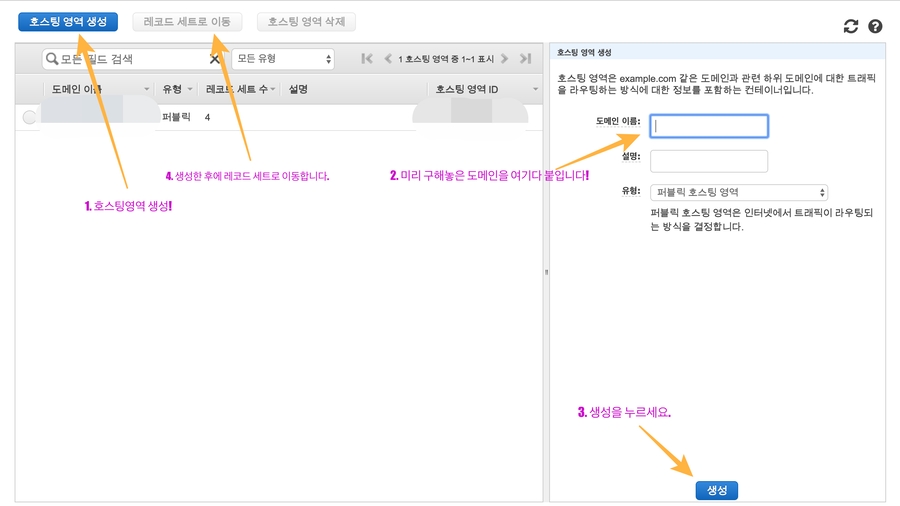Click the 레코드 세트로 이동 button
This screenshot has width=900, height=506.
(x=187, y=21)
